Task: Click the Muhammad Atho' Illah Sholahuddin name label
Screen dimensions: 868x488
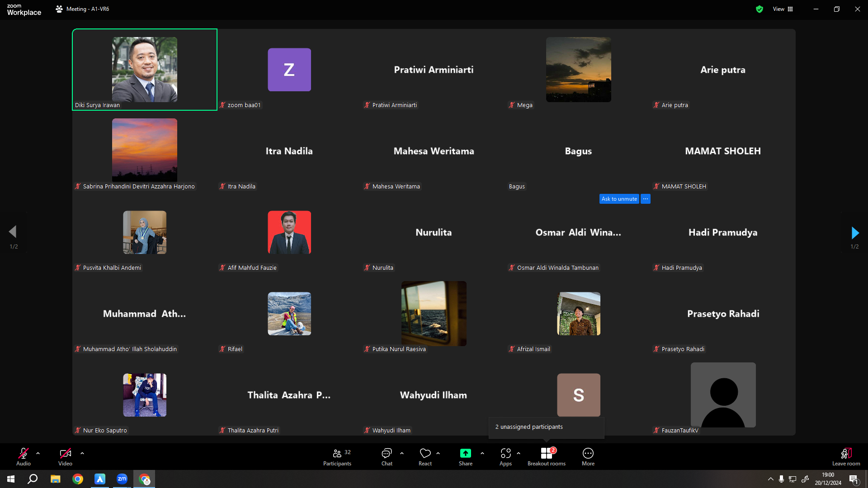Action: [x=130, y=349]
